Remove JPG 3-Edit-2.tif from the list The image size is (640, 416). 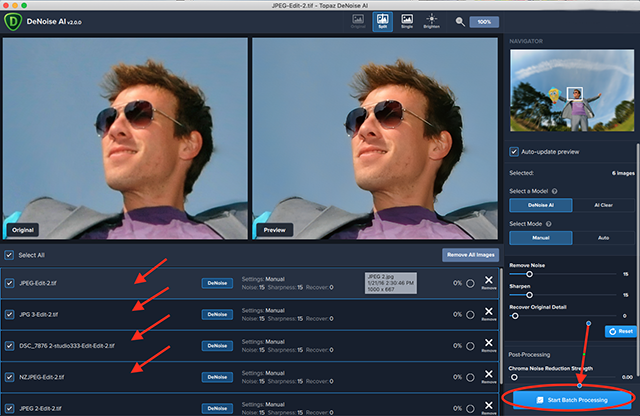[489, 313]
